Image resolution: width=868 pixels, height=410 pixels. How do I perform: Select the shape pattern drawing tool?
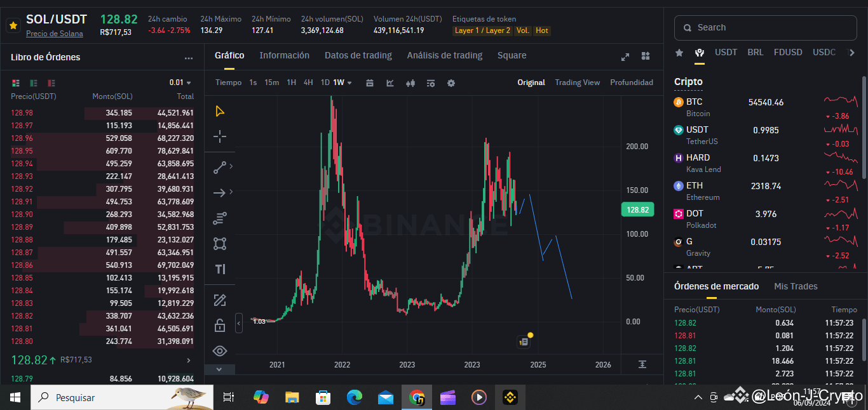[220, 244]
